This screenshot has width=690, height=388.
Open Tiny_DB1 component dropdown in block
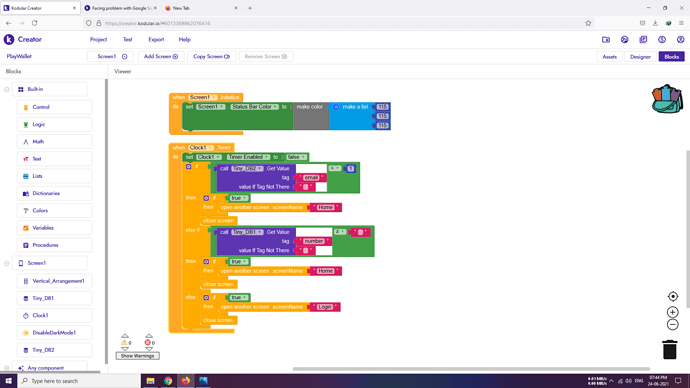point(247,232)
